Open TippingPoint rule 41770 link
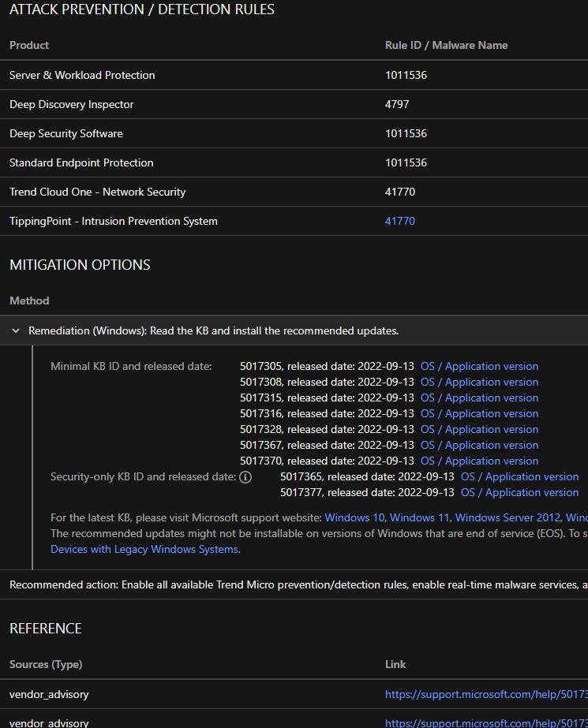This screenshot has width=588, height=728. coord(399,222)
